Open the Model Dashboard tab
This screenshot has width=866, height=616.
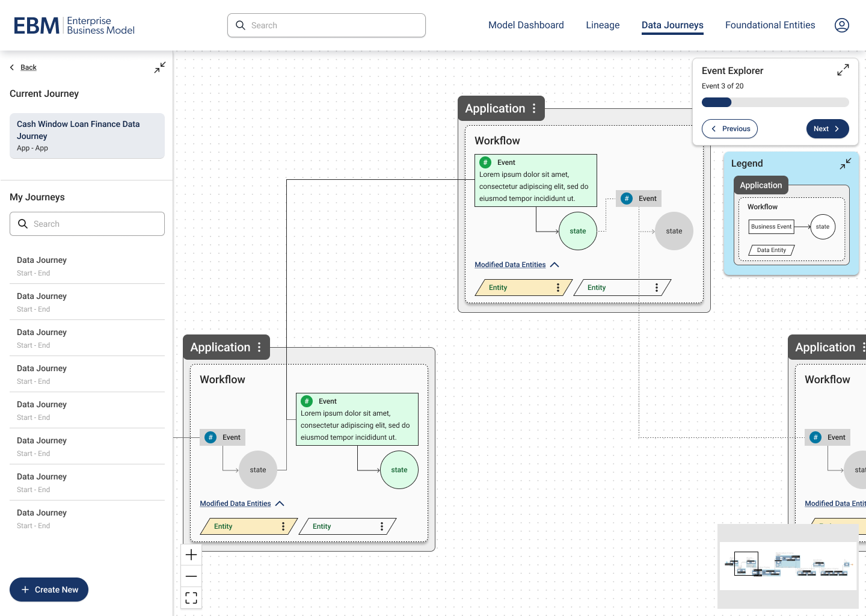[526, 25]
